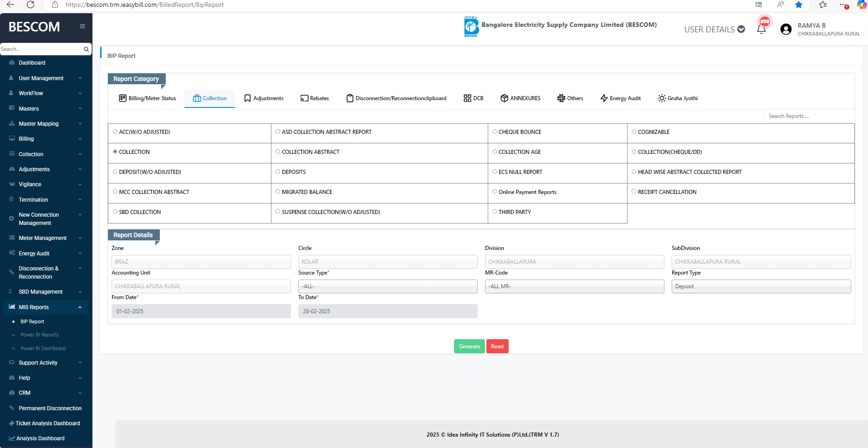The image size is (868, 448).
Task: Click the To Date field
Action: pyautogui.click(x=388, y=311)
